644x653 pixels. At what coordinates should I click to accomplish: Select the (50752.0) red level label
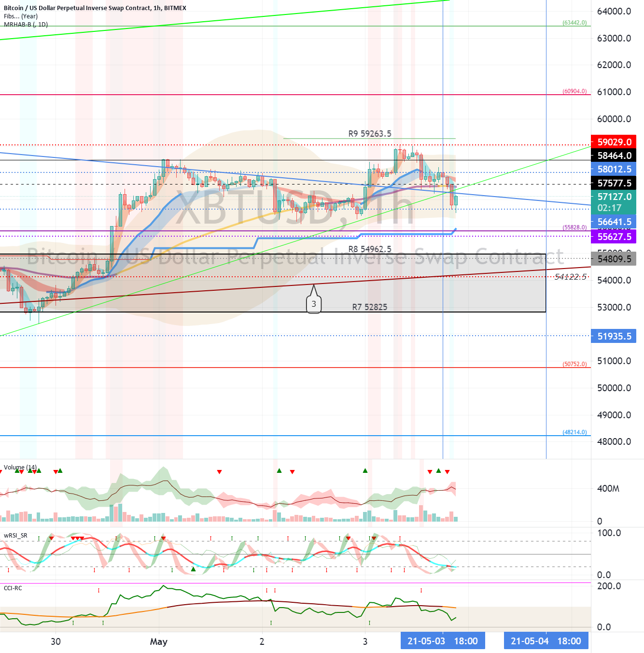click(574, 364)
